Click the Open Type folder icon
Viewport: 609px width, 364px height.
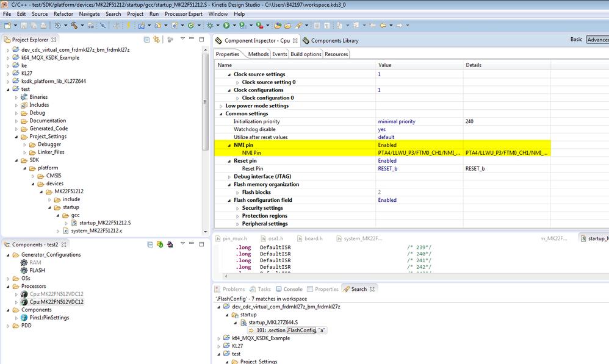point(278,26)
